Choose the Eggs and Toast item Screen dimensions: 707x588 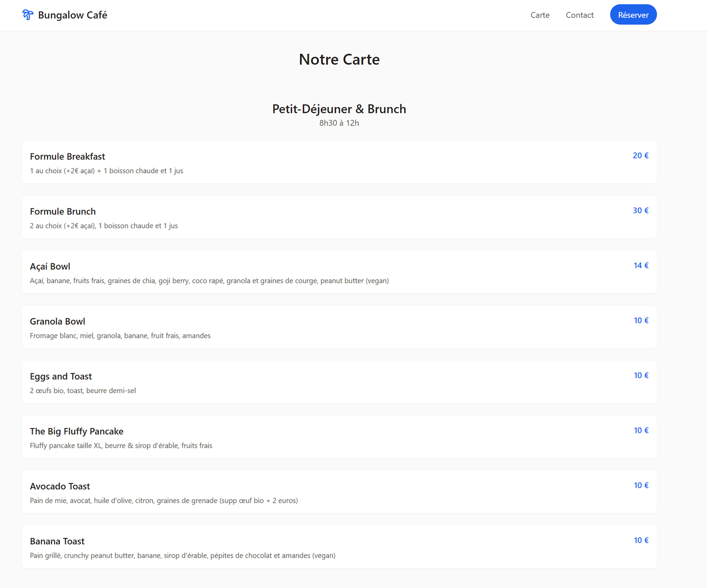(61, 376)
